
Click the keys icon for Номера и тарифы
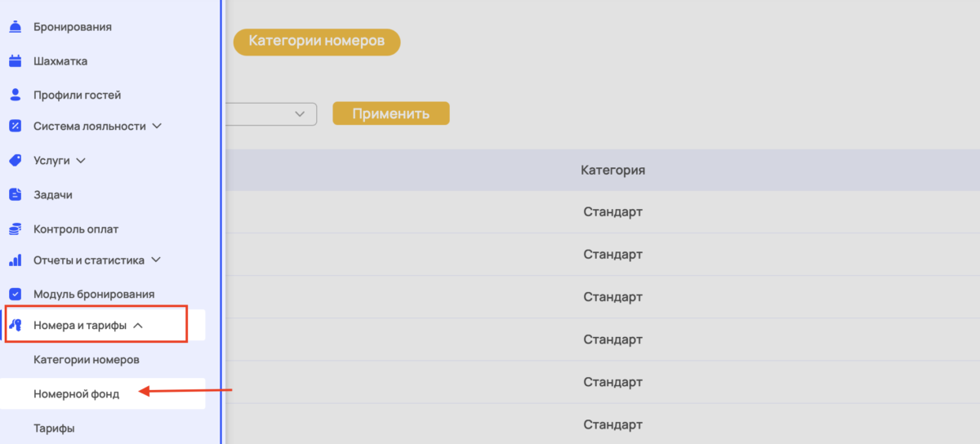(x=15, y=325)
